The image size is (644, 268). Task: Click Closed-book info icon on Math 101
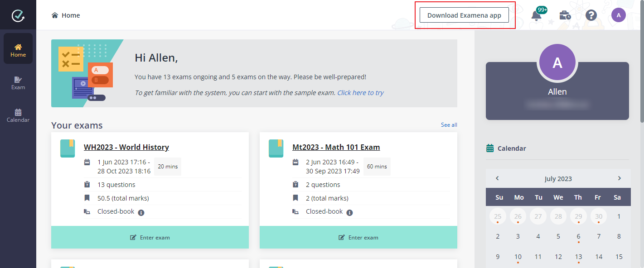[x=349, y=212]
